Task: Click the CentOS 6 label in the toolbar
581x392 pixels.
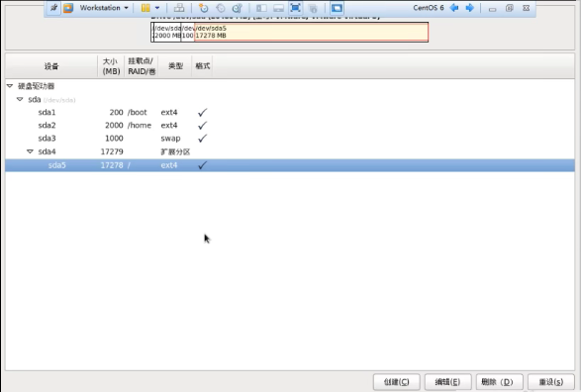Action: point(429,8)
